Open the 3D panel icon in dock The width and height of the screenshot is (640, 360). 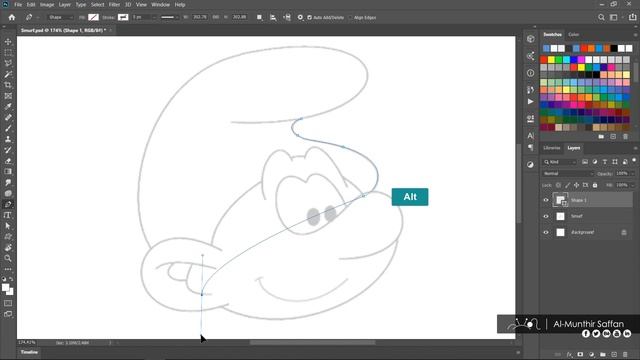click(x=530, y=39)
